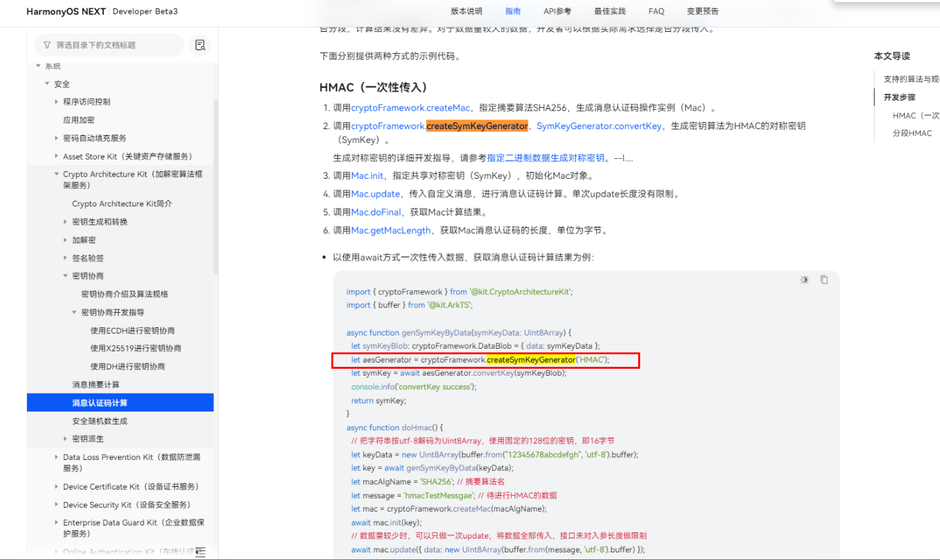
Task: Expand 密钥派生 node
Action: pyautogui.click(x=66, y=438)
